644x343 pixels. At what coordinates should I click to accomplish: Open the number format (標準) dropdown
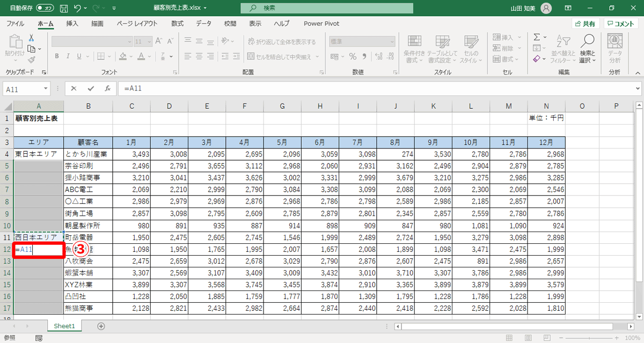[x=393, y=41]
